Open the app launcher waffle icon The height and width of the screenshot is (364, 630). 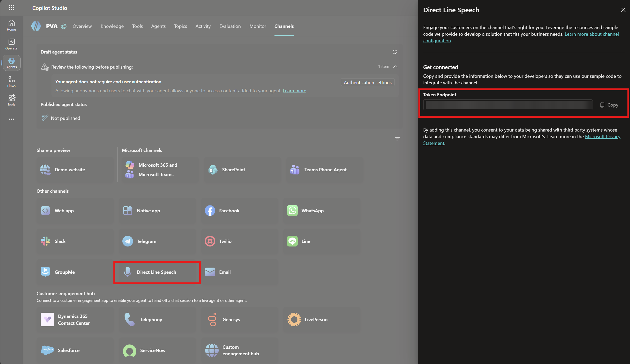tap(11, 8)
